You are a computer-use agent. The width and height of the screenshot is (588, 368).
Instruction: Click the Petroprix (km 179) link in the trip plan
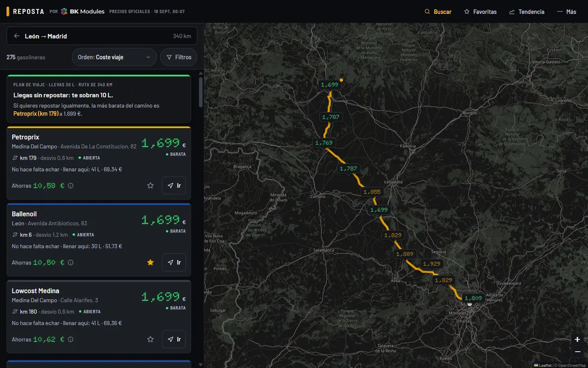coord(36,114)
